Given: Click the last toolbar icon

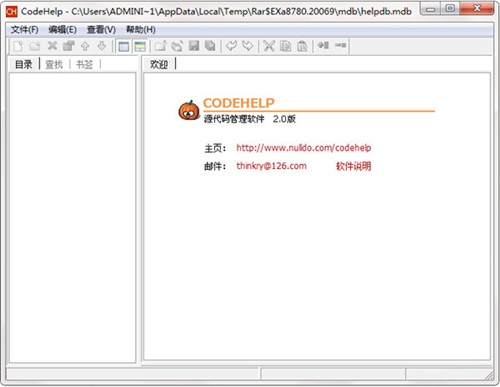Looking at the screenshot, I should (x=340, y=45).
